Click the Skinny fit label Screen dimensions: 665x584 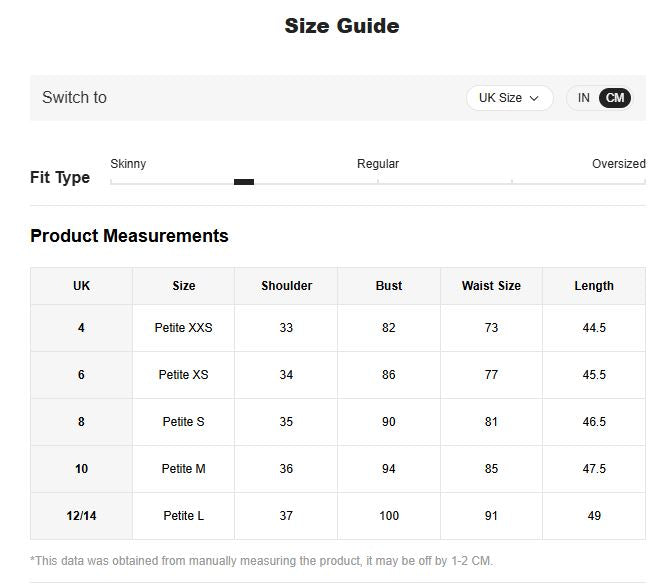(x=128, y=164)
